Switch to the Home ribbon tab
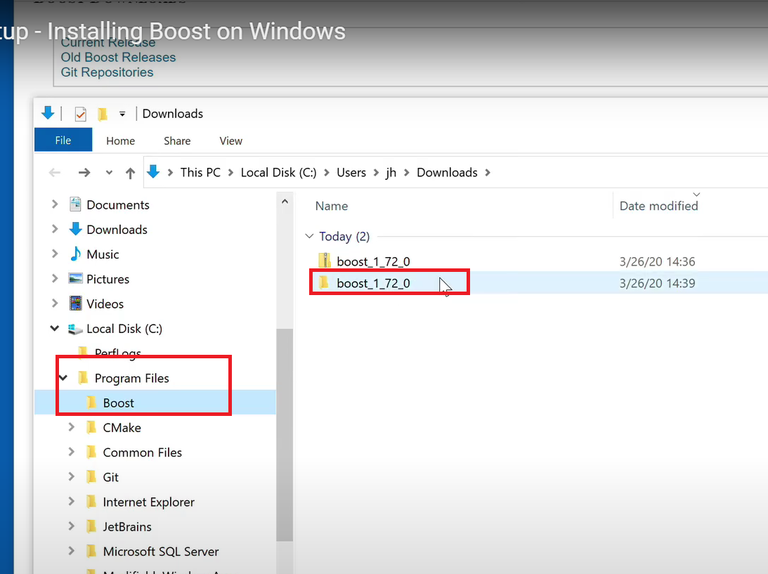Viewport: 768px width, 574px height. (120, 141)
